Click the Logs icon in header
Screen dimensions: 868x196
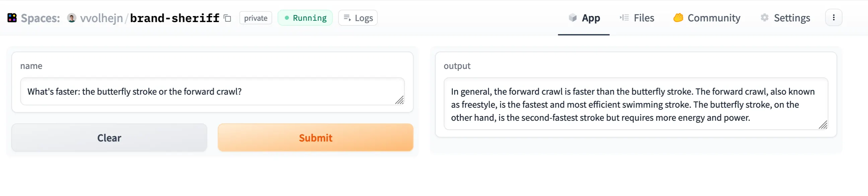[x=347, y=18]
